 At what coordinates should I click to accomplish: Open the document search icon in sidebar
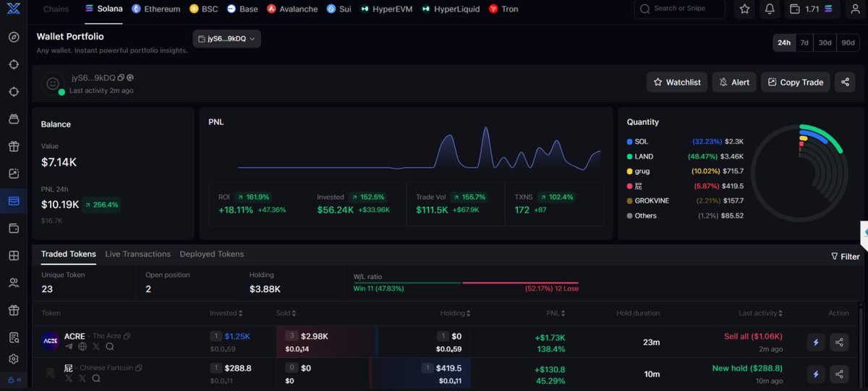[x=14, y=338]
